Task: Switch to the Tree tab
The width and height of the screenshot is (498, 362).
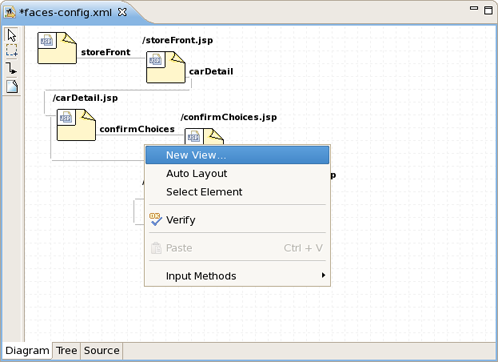Action: coord(66,351)
